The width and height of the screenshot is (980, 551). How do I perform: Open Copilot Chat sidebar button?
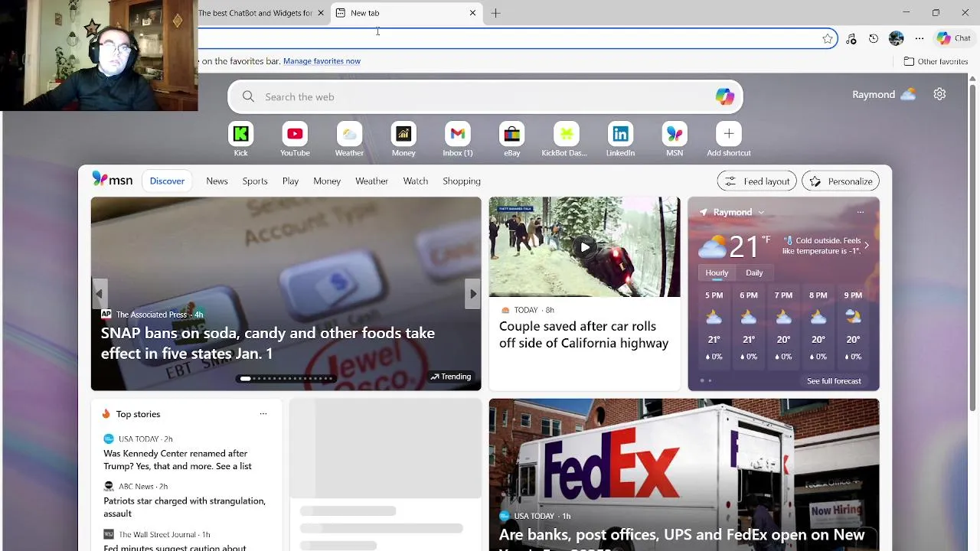coord(954,38)
